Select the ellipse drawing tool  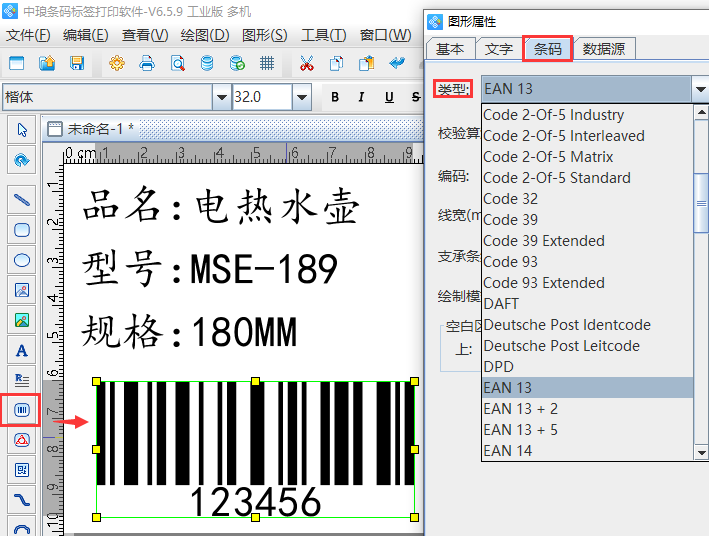pyautogui.click(x=22, y=260)
